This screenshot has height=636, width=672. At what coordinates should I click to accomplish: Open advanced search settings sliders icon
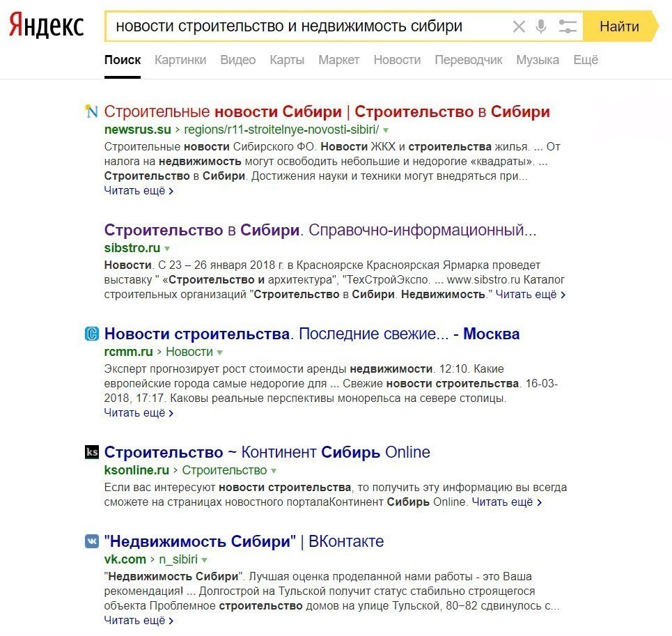click(x=568, y=26)
